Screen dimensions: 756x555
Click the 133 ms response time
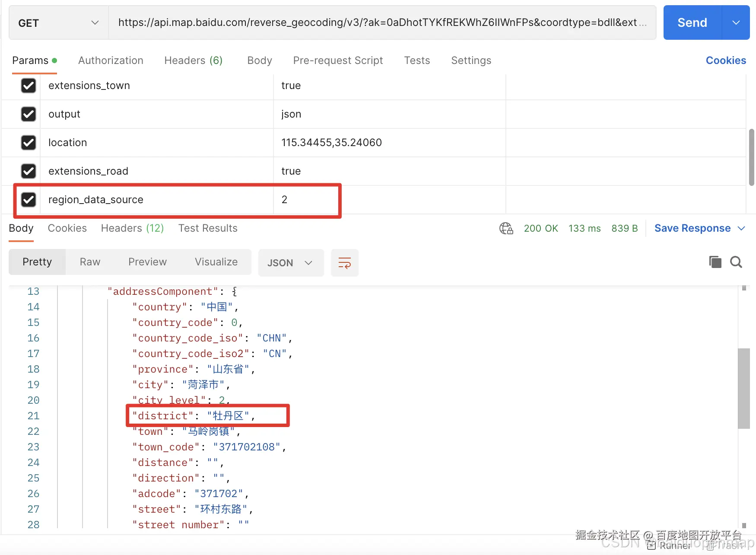pyautogui.click(x=584, y=228)
